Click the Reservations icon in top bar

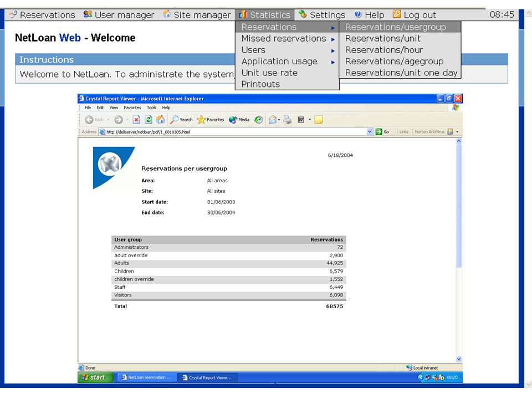(13, 14)
